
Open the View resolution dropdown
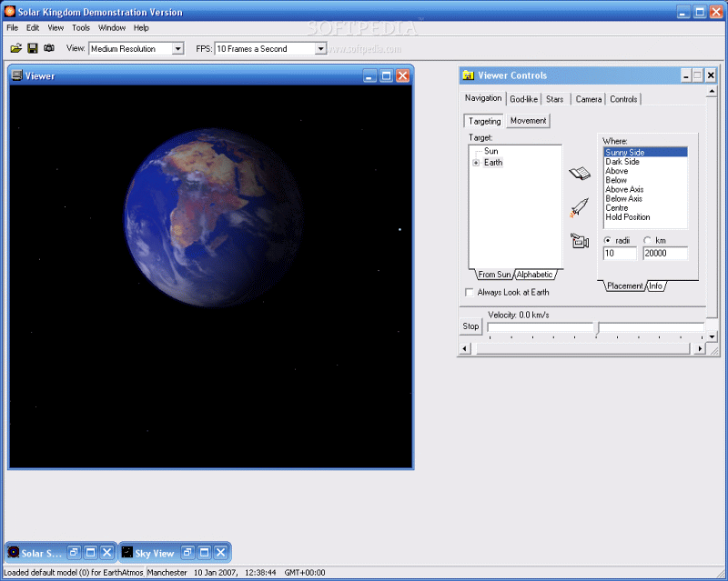(177, 49)
